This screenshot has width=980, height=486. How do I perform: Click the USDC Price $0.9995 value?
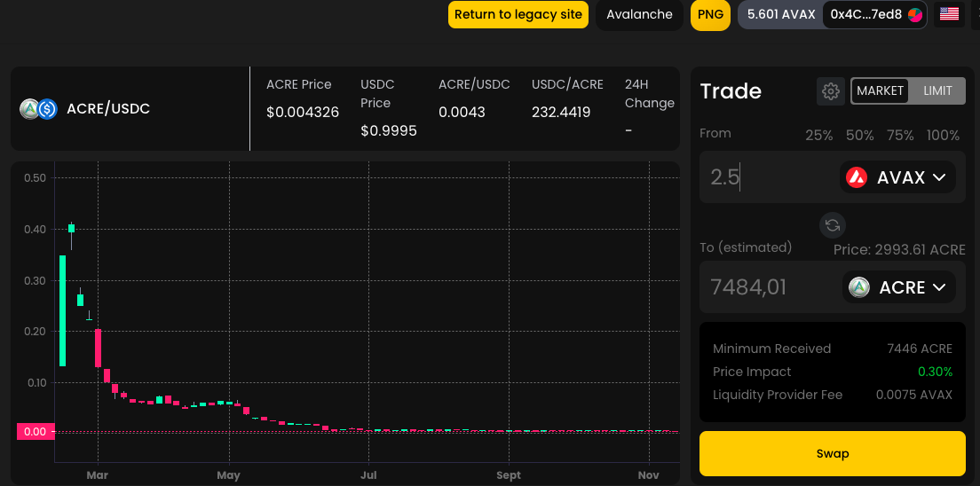(x=389, y=130)
